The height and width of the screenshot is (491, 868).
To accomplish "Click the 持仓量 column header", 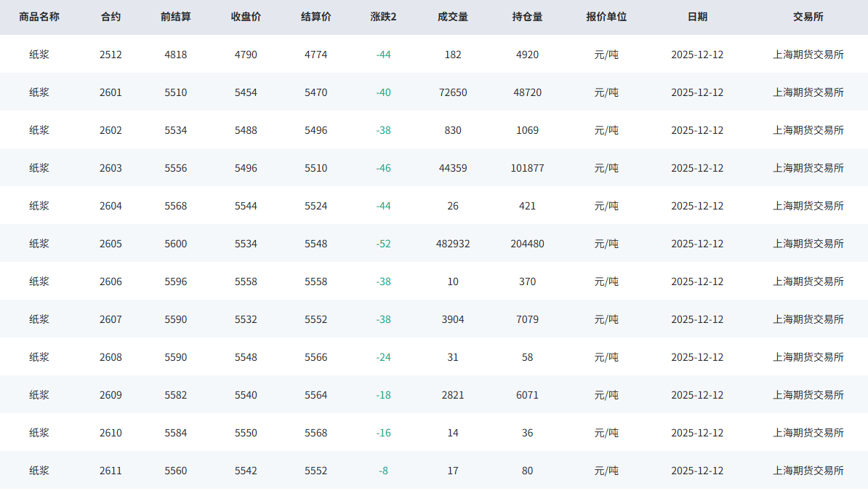I will (527, 17).
